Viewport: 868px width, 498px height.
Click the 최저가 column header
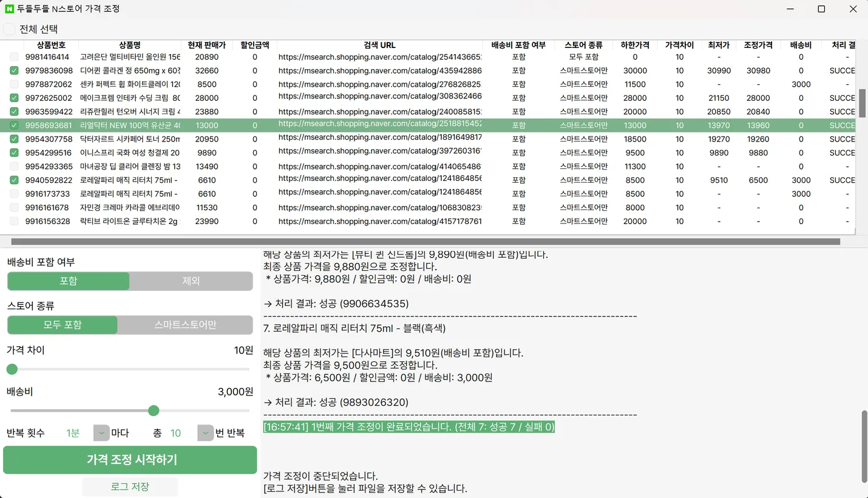719,45
